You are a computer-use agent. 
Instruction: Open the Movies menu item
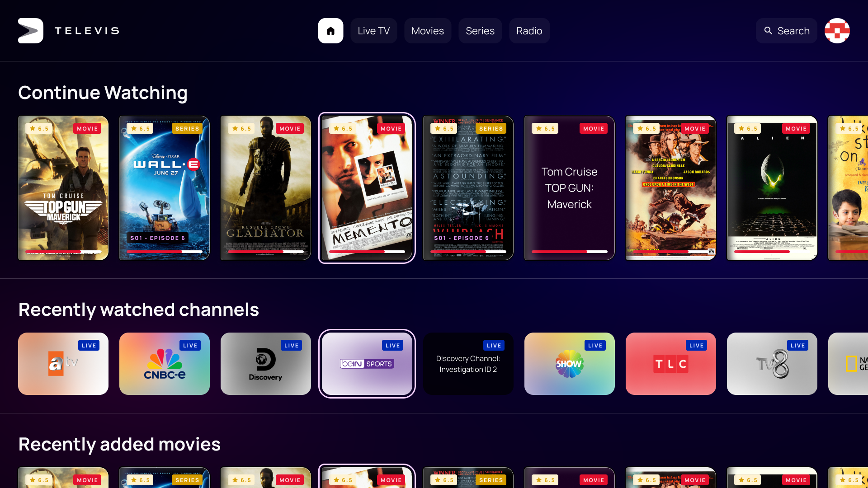tap(427, 31)
